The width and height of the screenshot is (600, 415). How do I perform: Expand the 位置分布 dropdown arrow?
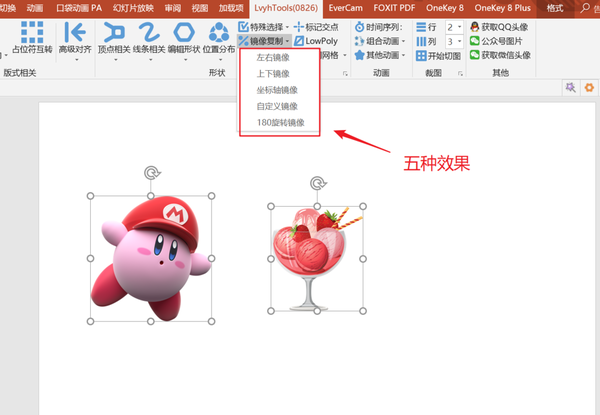click(x=220, y=60)
